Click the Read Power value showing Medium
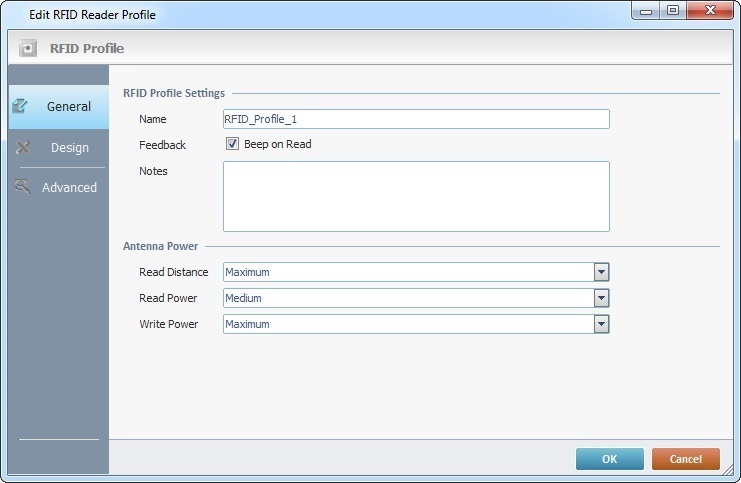The height and width of the screenshot is (483, 741). [x=406, y=298]
